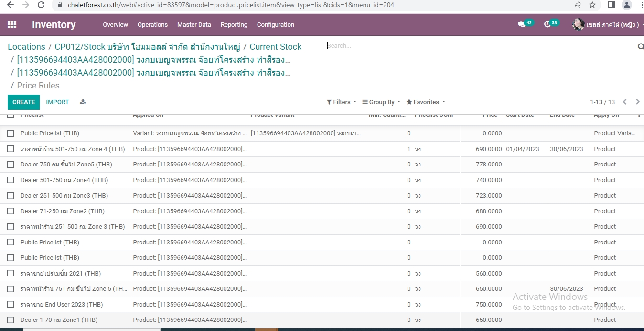Viewport: 644px width, 331px height.
Task: Click the search magnifier icon
Action: [x=640, y=46]
